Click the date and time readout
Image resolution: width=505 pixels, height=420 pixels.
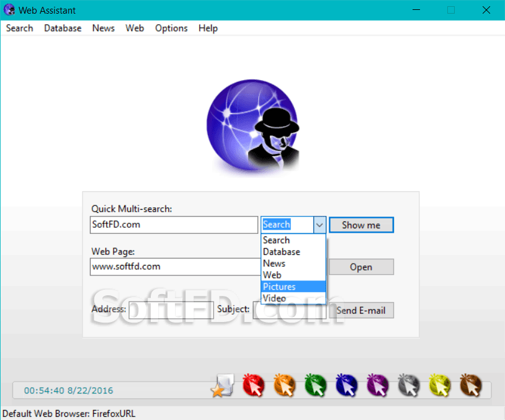[x=69, y=391]
